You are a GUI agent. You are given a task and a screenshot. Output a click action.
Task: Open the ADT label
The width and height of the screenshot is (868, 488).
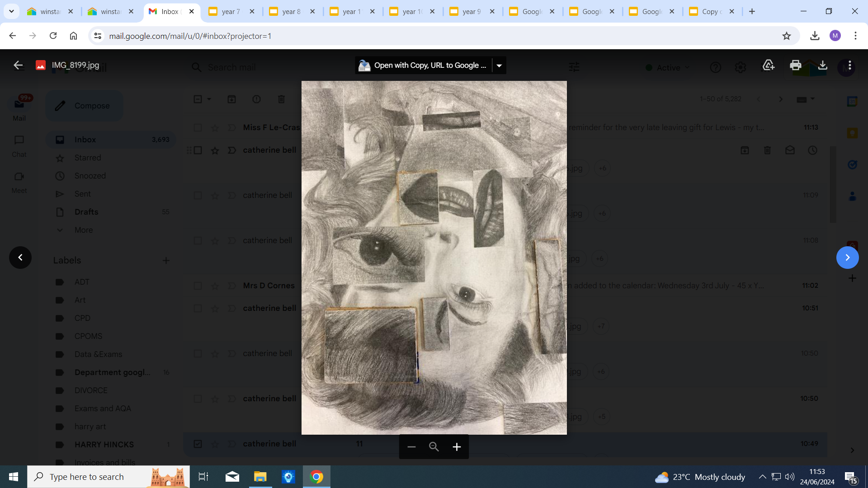pos(82,282)
